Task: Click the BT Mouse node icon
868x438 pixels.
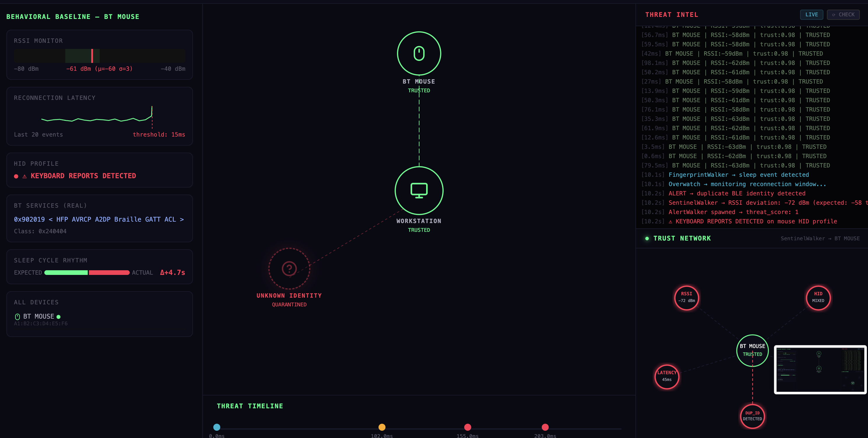Action: [x=419, y=54]
